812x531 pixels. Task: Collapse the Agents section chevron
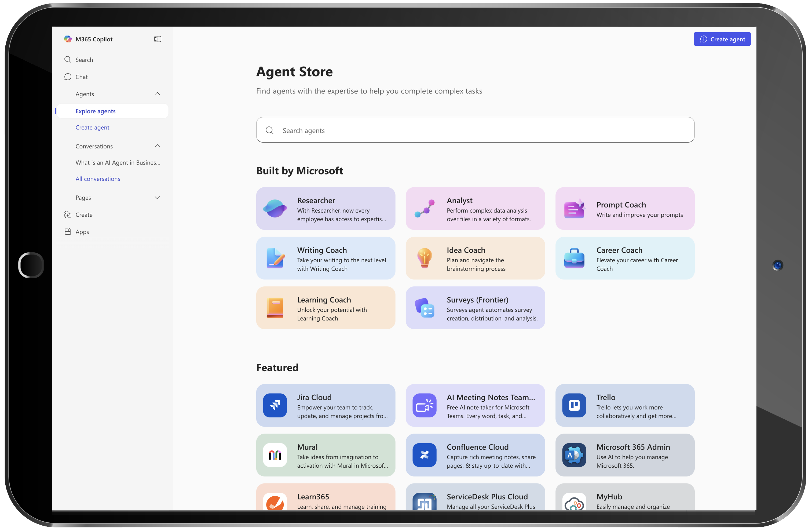coord(157,93)
